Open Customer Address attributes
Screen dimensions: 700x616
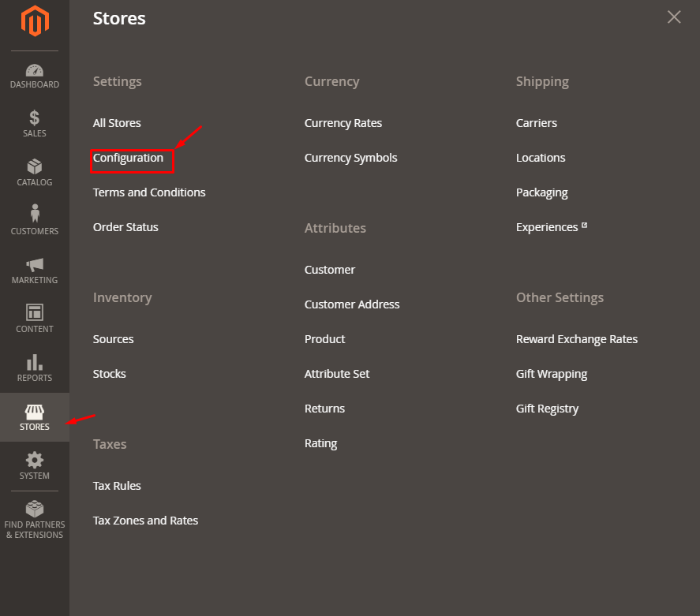[352, 304]
